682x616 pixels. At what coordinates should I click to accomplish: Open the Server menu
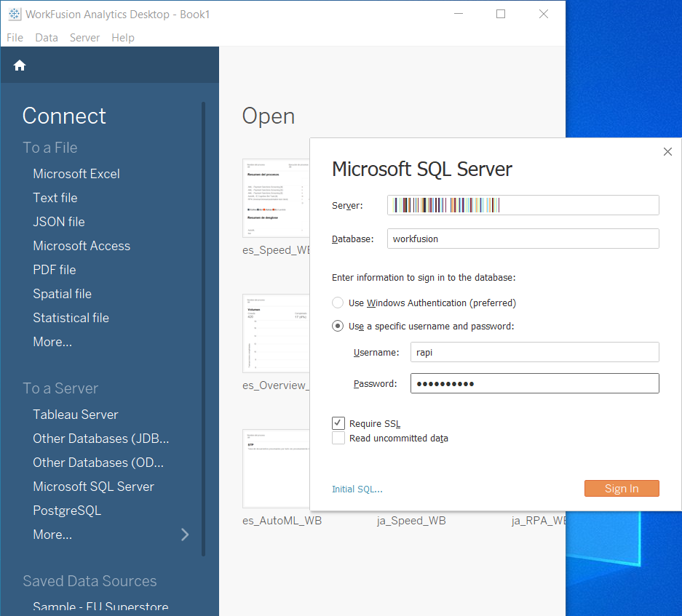click(85, 38)
